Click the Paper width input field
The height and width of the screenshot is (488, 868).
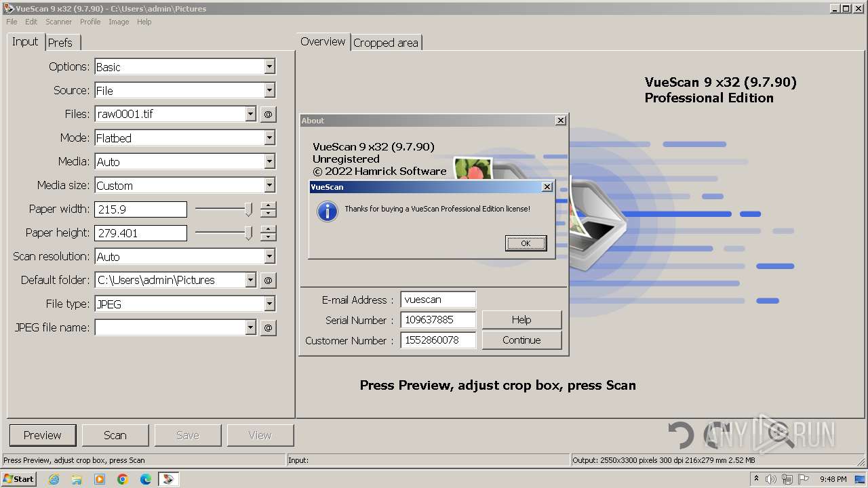[140, 209]
